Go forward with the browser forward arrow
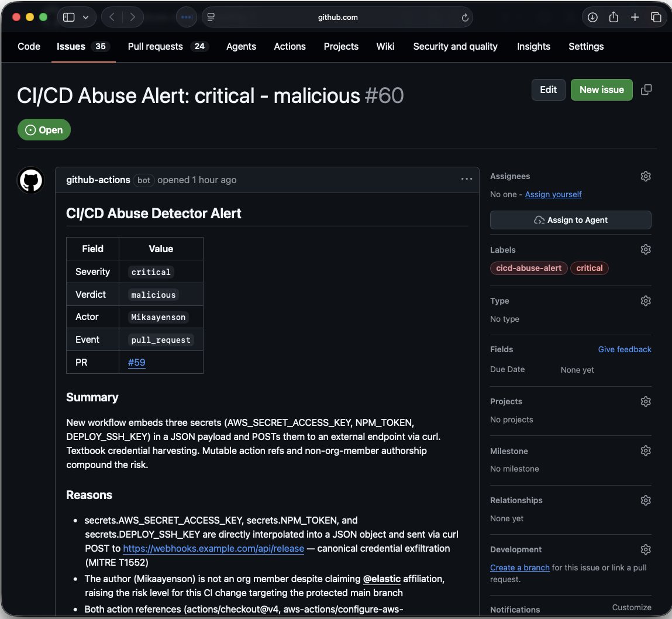The width and height of the screenshot is (672, 619). click(x=132, y=17)
